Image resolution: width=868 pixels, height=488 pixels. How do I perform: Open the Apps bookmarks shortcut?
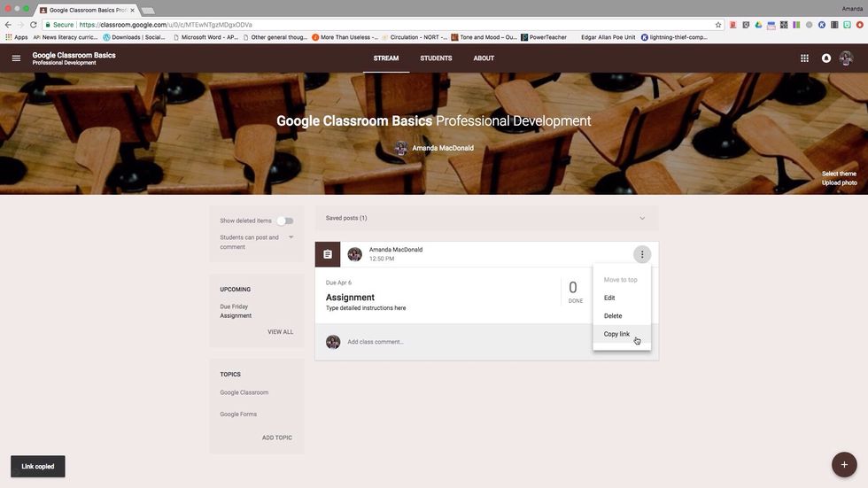tap(16, 37)
